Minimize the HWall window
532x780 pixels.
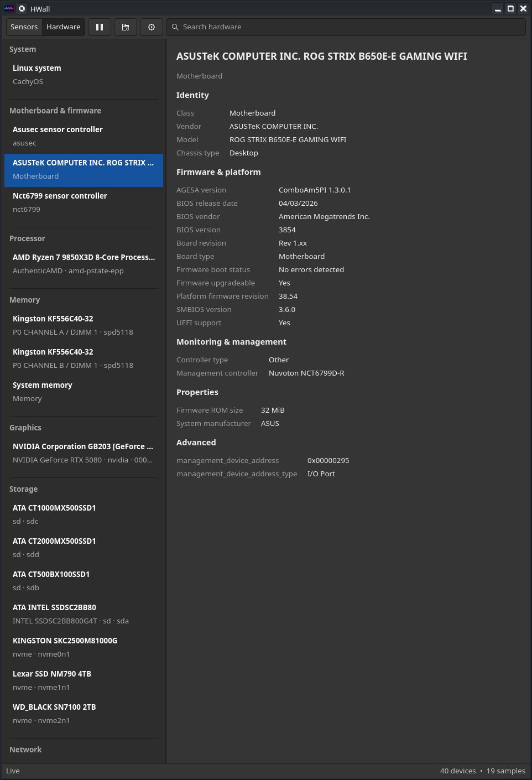(x=498, y=9)
